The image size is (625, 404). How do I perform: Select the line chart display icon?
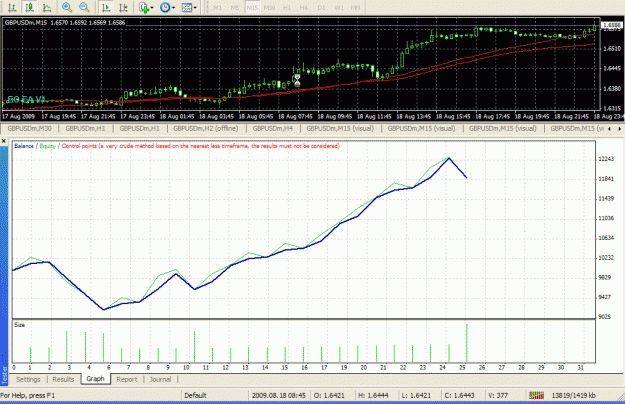point(47,7)
